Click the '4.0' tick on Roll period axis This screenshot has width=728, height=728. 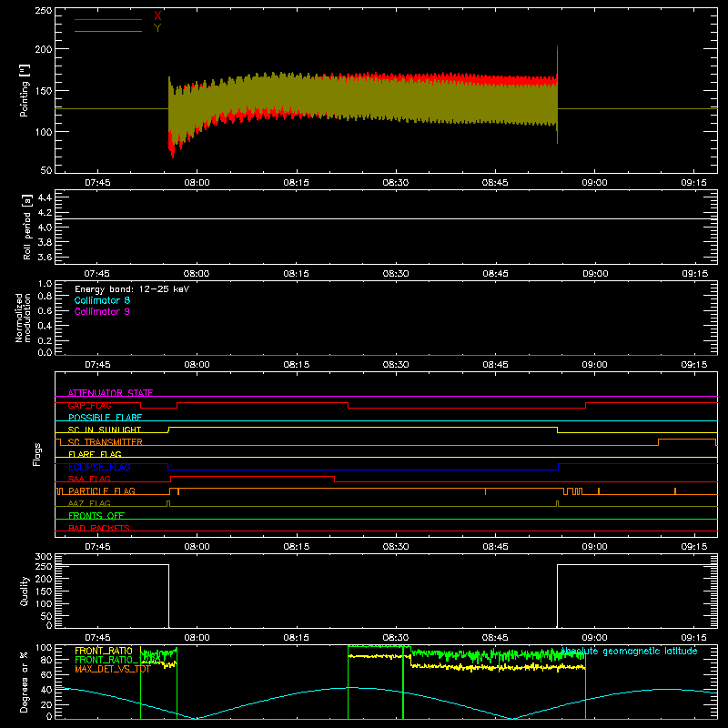point(45,227)
